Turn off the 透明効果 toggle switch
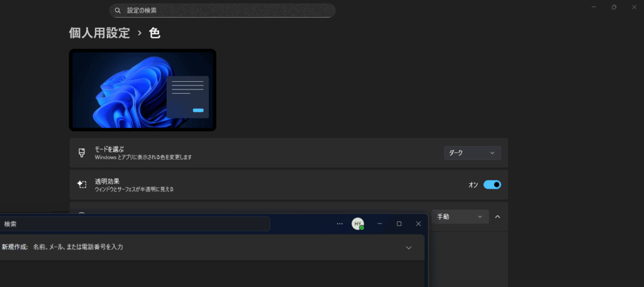Viewport: 644px width, 287px height. 492,184
